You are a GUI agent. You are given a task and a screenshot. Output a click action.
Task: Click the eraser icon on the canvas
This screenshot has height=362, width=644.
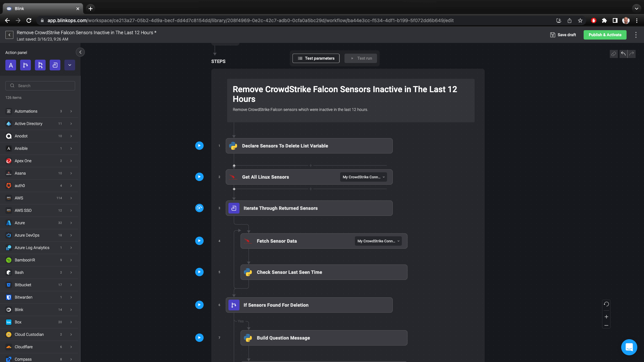pos(613,54)
